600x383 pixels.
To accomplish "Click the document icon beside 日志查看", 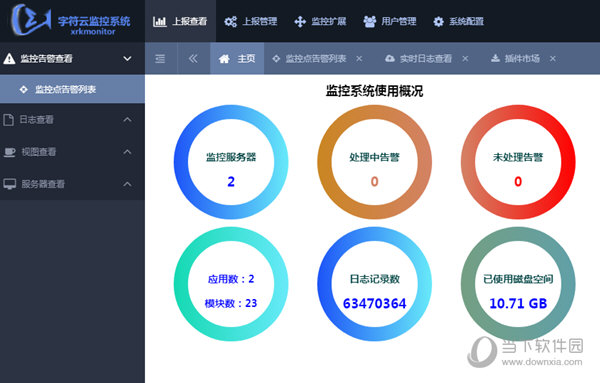I will 8,120.
